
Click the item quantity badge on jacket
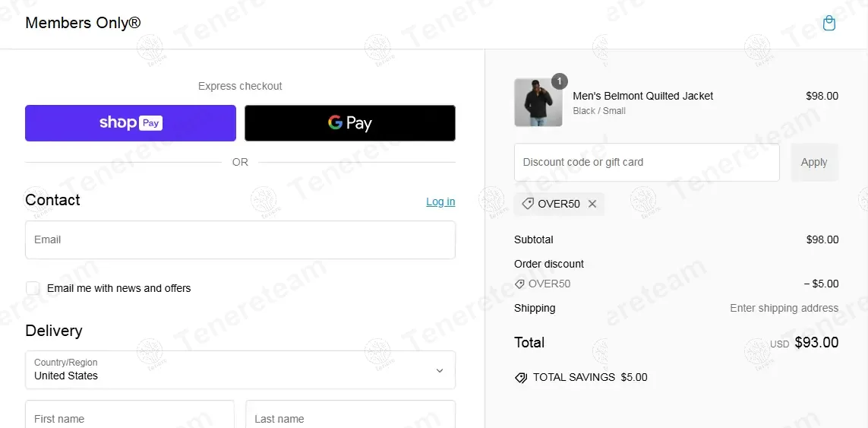(x=559, y=81)
